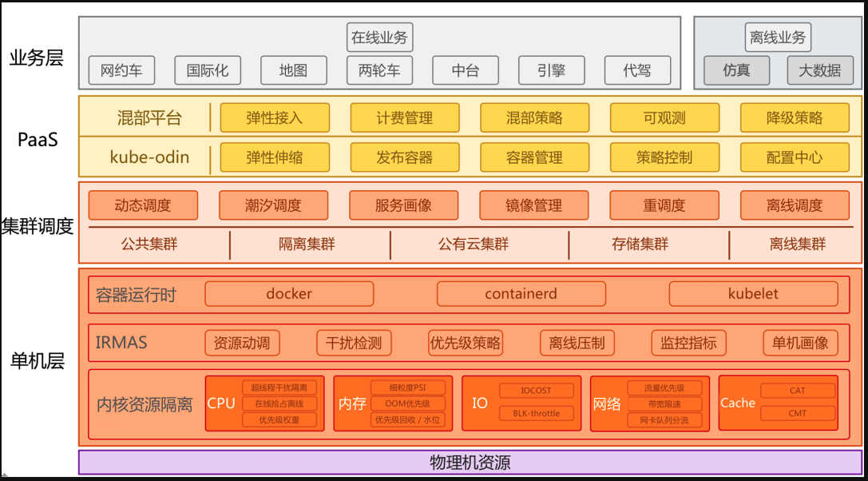Click the 大数据 box
The width and height of the screenshot is (868, 481).
pos(820,70)
